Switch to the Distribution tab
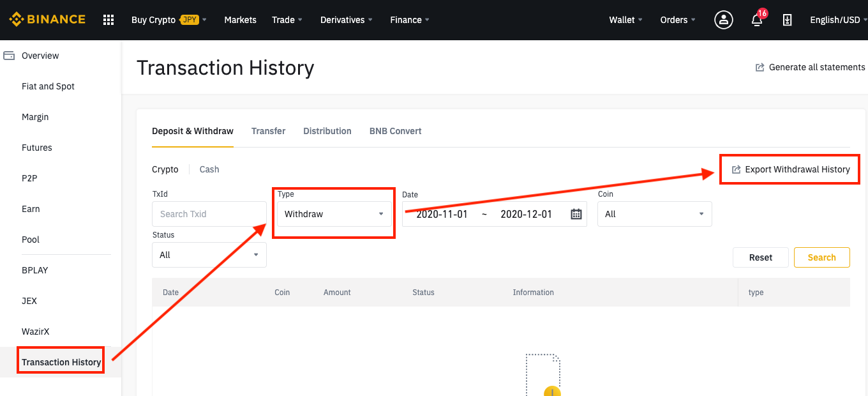The image size is (868, 396). [327, 131]
